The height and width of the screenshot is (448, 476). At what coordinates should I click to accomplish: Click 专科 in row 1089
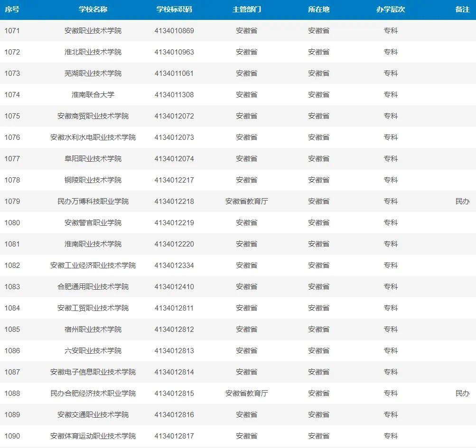pos(391,415)
